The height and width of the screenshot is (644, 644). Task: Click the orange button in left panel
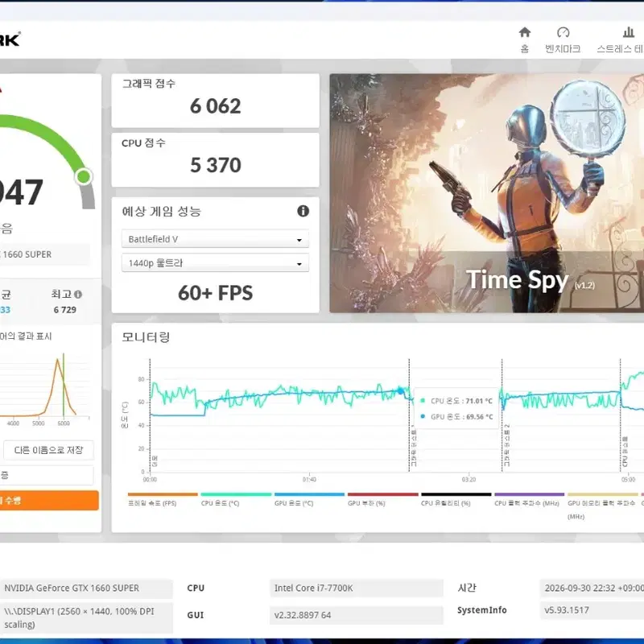pyautogui.click(x=49, y=500)
